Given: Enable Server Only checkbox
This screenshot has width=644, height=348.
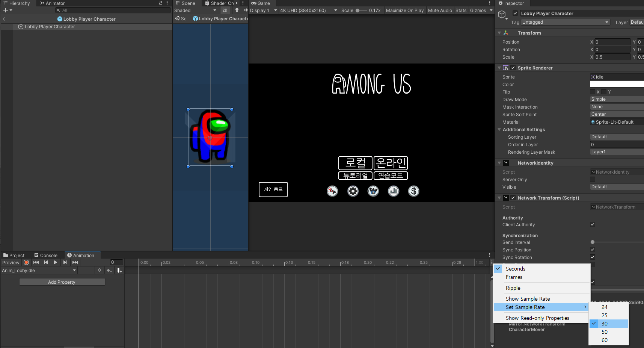Looking at the screenshot, I should tap(593, 180).
